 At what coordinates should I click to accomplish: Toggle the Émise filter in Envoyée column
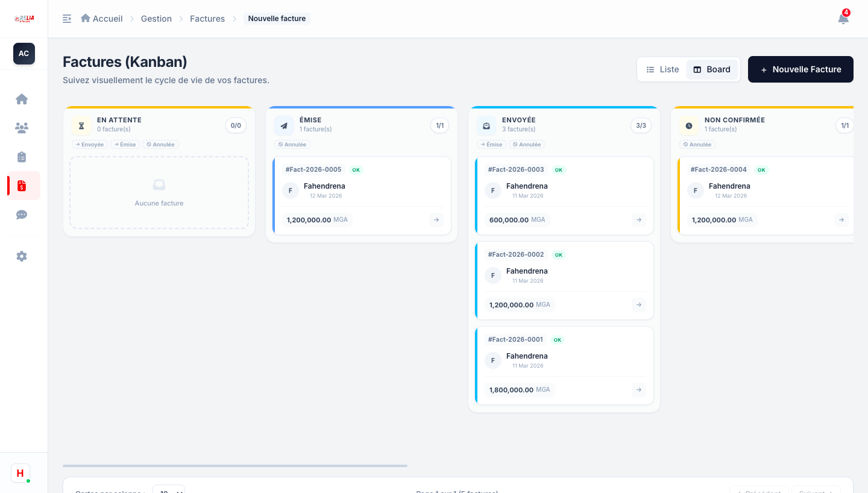point(491,145)
